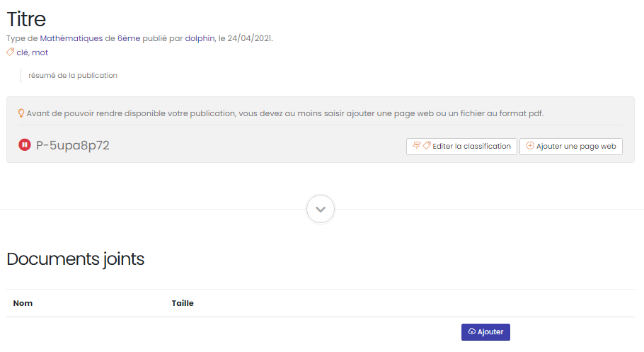Click the publication code P-5upa8p72
The width and height of the screenshot is (644, 352).
click(73, 145)
